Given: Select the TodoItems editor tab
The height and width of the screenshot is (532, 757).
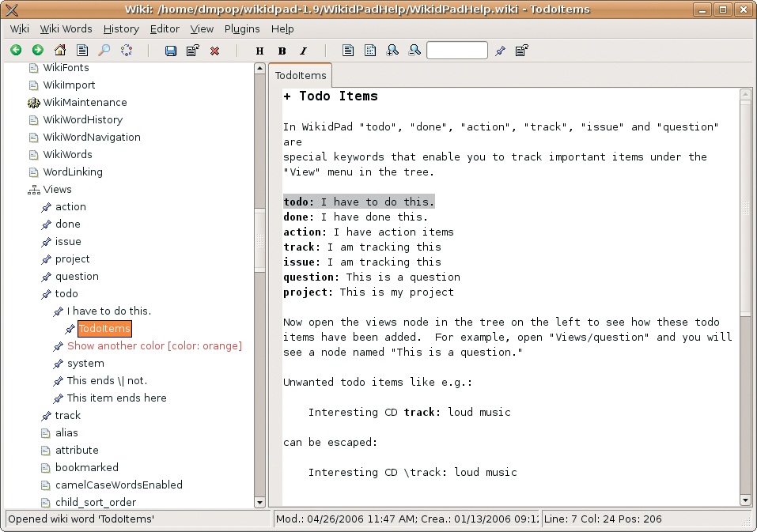Looking at the screenshot, I should coord(301,75).
